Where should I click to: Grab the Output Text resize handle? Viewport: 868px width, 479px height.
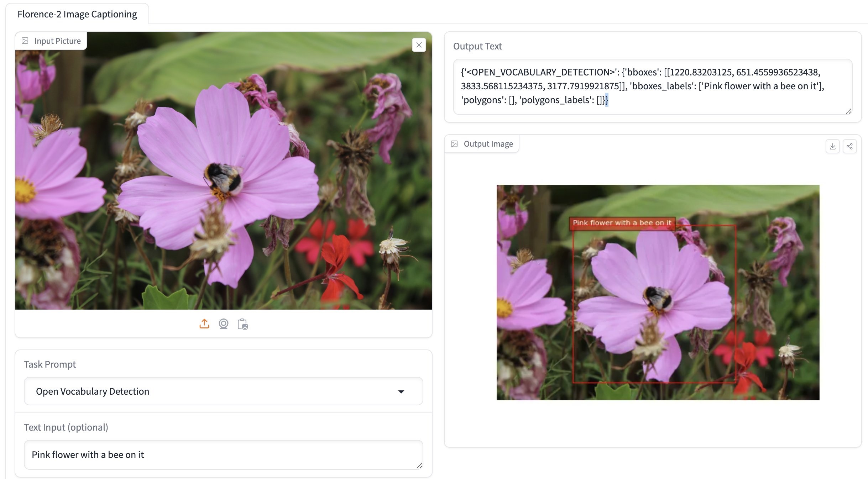[848, 111]
